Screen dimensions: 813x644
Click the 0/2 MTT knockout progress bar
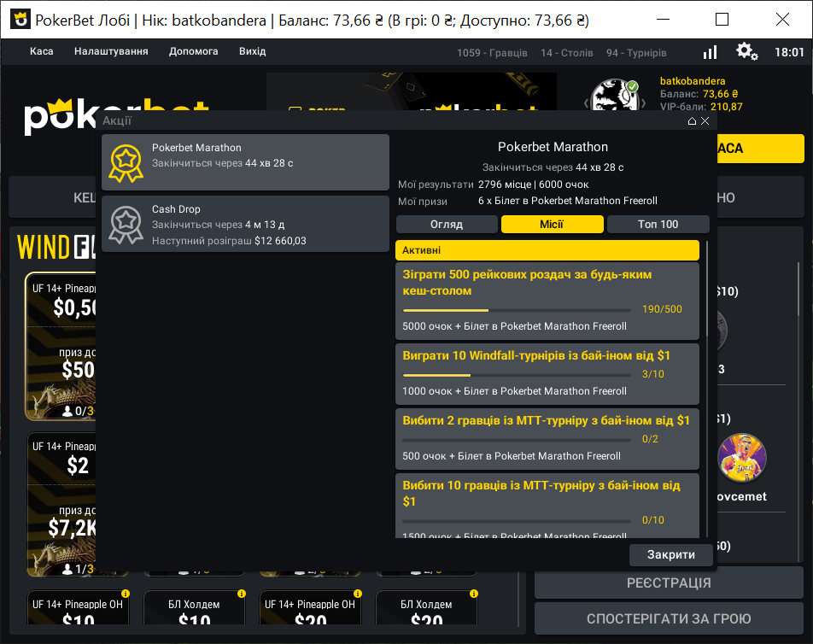pyautogui.click(x=517, y=440)
